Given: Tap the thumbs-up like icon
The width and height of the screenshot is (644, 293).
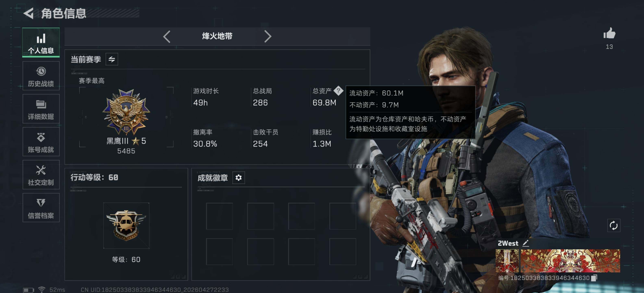Looking at the screenshot, I should [609, 33].
